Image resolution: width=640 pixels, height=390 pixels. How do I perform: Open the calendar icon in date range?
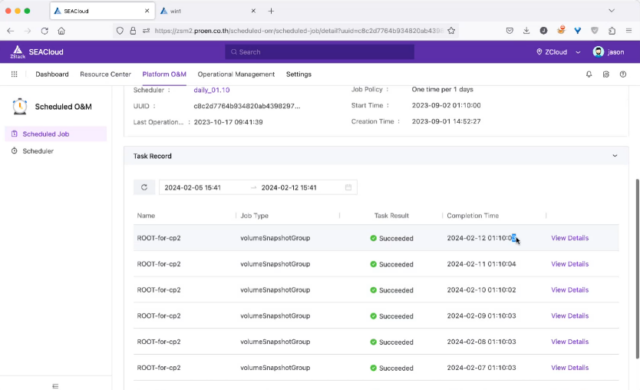348,187
